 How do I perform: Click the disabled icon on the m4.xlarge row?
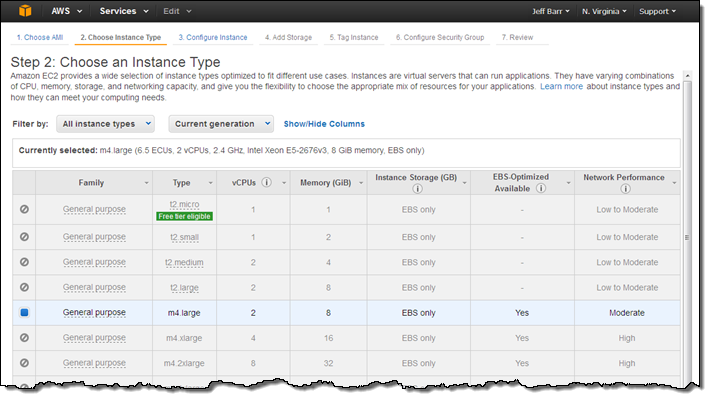coord(24,337)
